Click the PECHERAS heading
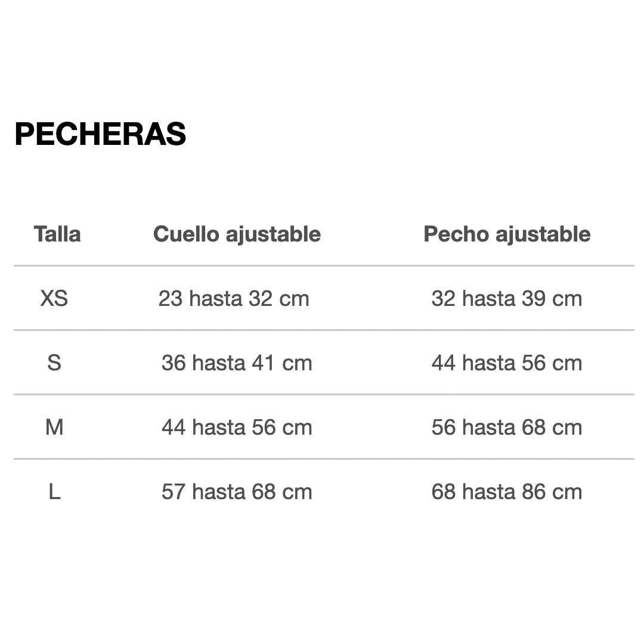The height and width of the screenshot is (644, 644). (x=100, y=134)
